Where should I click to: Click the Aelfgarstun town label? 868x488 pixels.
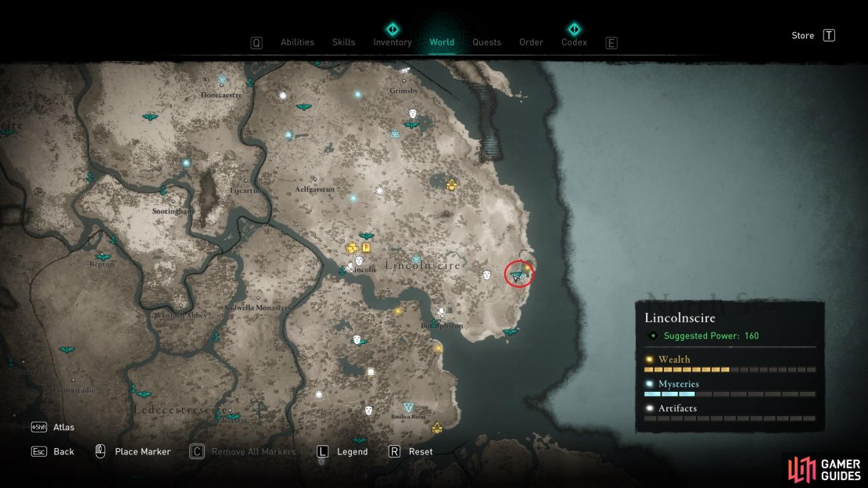(x=314, y=189)
